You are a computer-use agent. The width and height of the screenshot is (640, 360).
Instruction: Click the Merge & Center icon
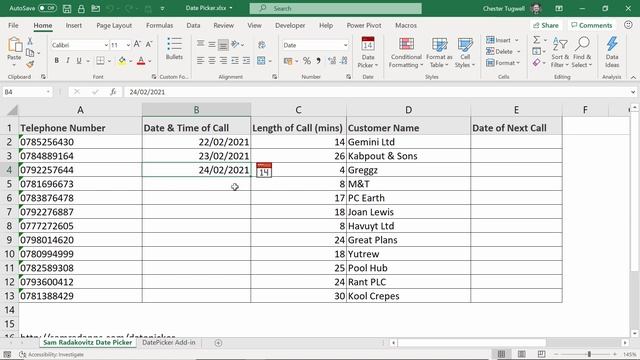(261, 61)
